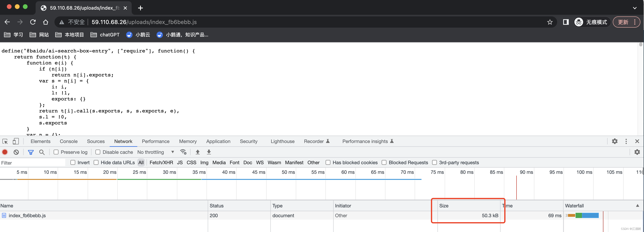Open the Memory tab
Screen dimensions: 644x232
(x=188, y=141)
